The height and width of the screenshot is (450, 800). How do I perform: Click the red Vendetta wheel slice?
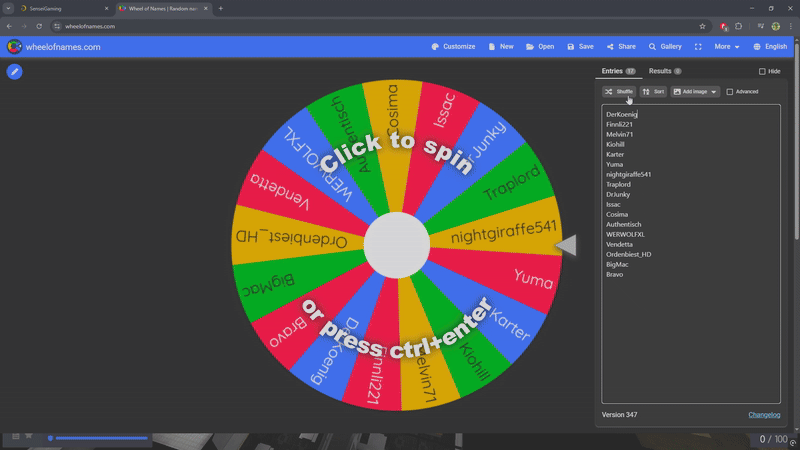click(x=283, y=190)
